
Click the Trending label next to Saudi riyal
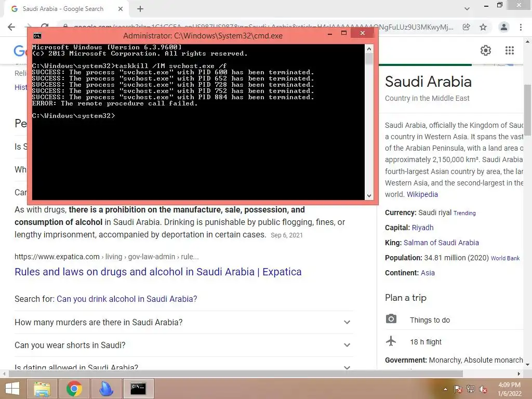tap(464, 213)
